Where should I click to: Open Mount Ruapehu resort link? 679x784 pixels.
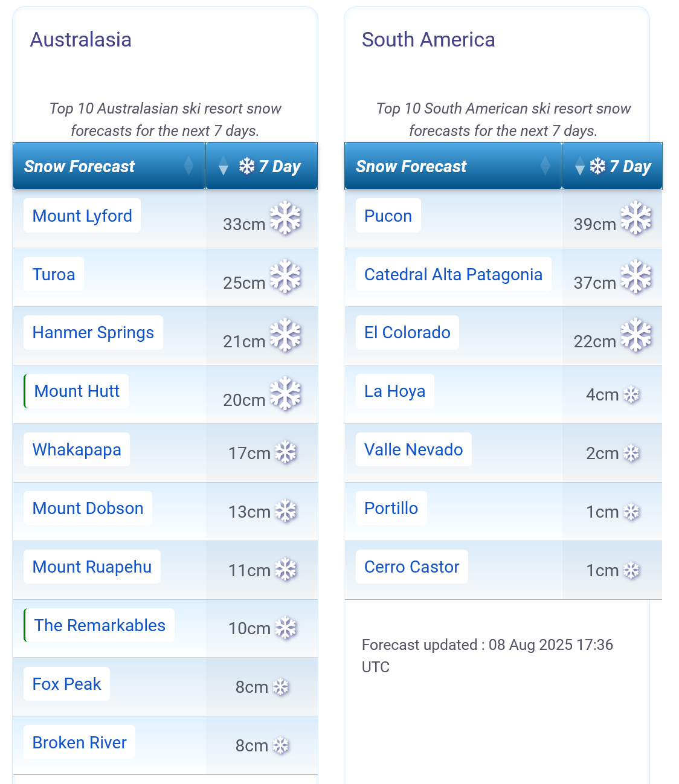(92, 567)
